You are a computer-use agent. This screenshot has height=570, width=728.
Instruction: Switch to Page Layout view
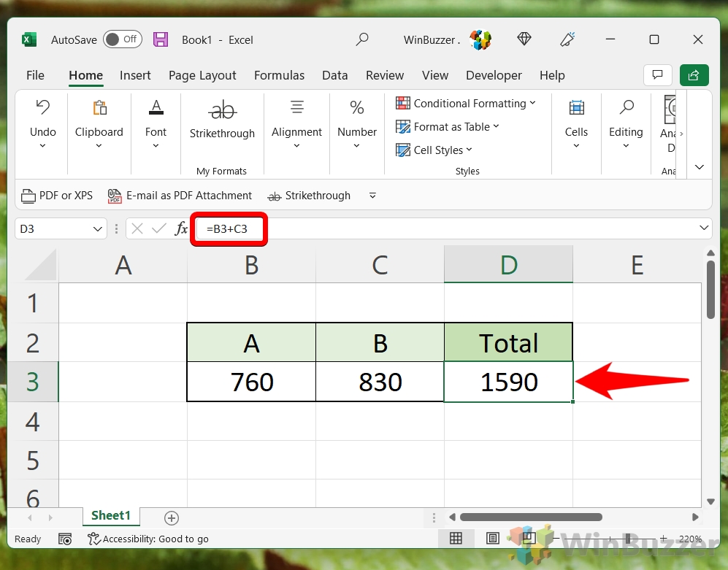point(493,539)
